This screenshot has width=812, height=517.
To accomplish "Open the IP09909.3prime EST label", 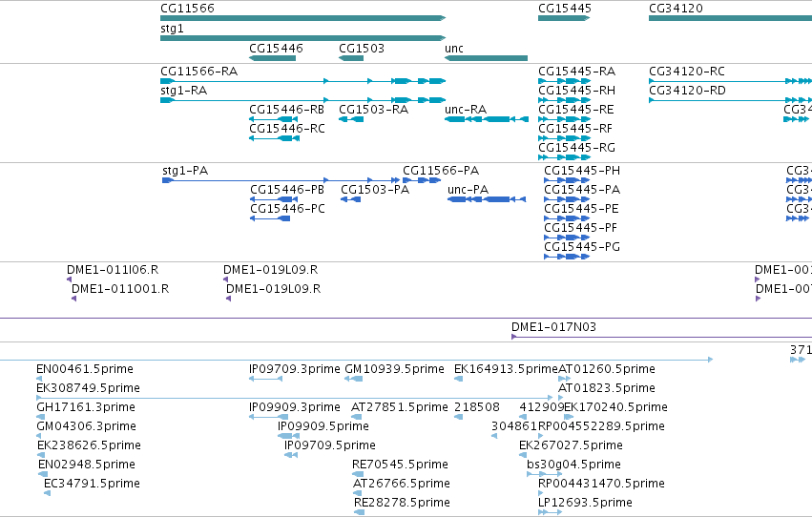I will (295, 408).
